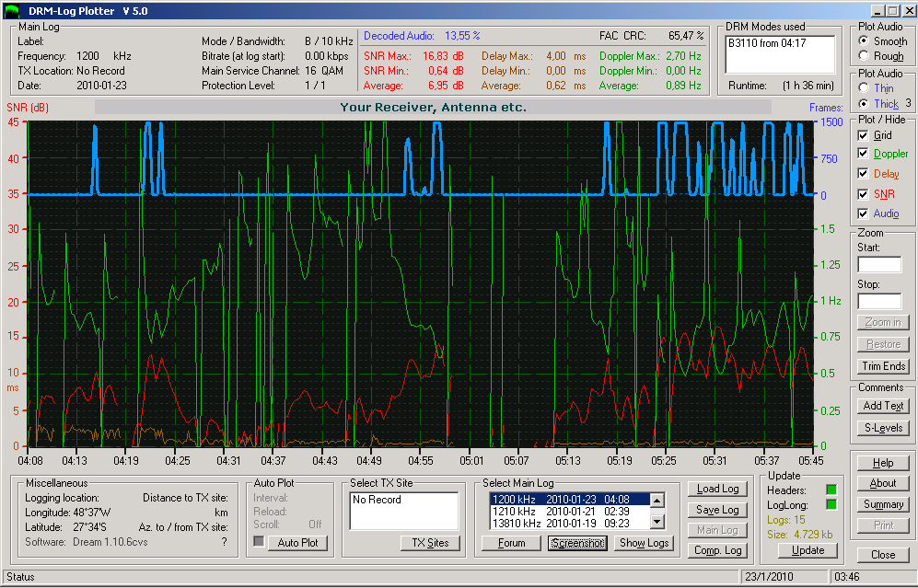
Task: Click the Zoom Stop input field
Action: [x=879, y=301]
